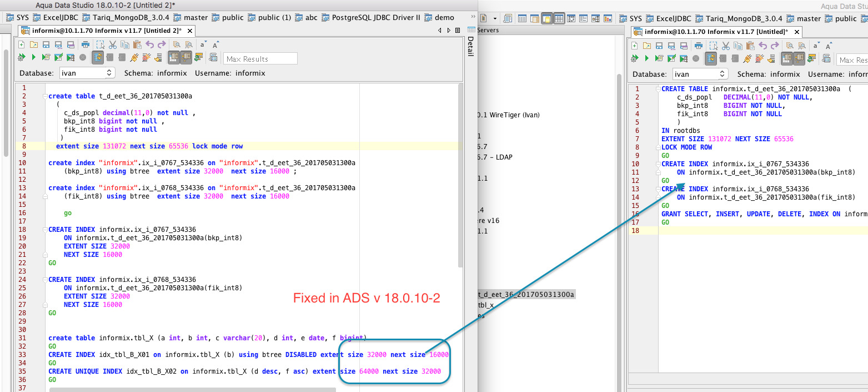Image resolution: width=868 pixels, height=392 pixels.
Task: Copy icon in Untitled 2 toolbar
Action: tap(125, 44)
